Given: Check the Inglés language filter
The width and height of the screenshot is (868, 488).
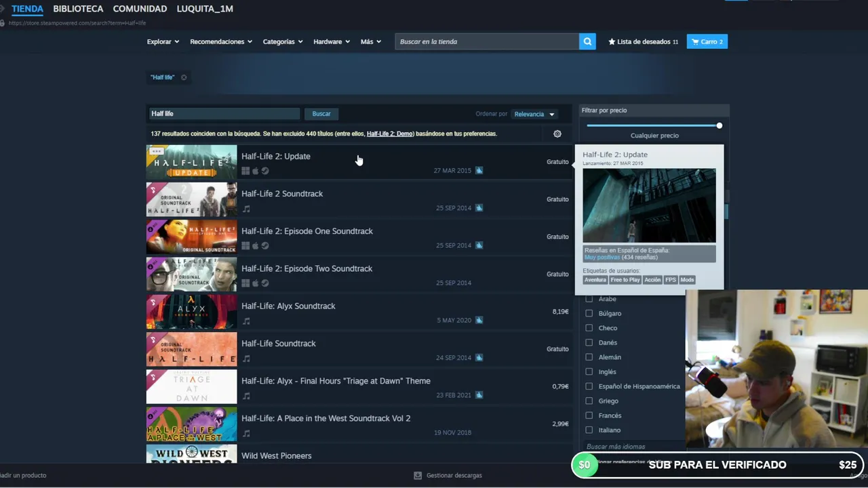Looking at the screenshot, I should 589,371.
